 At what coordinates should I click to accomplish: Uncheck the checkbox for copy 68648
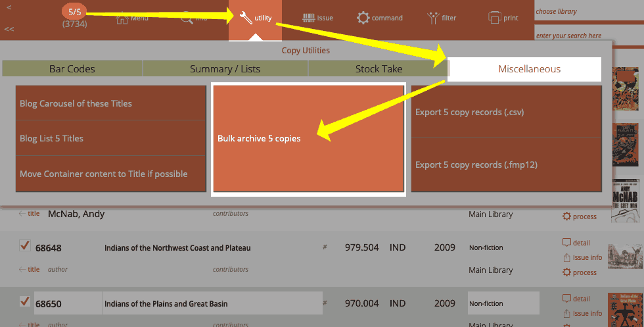point(24,246)
